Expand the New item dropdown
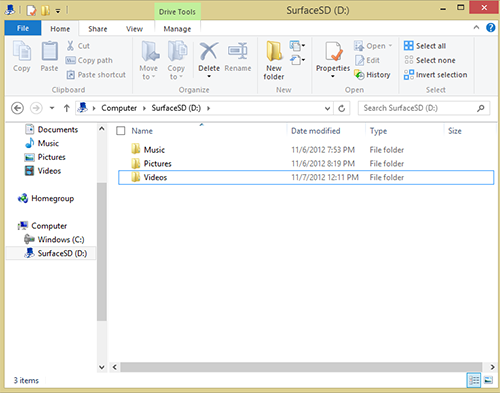Screen dimensions: 500x393 point(297,46)
